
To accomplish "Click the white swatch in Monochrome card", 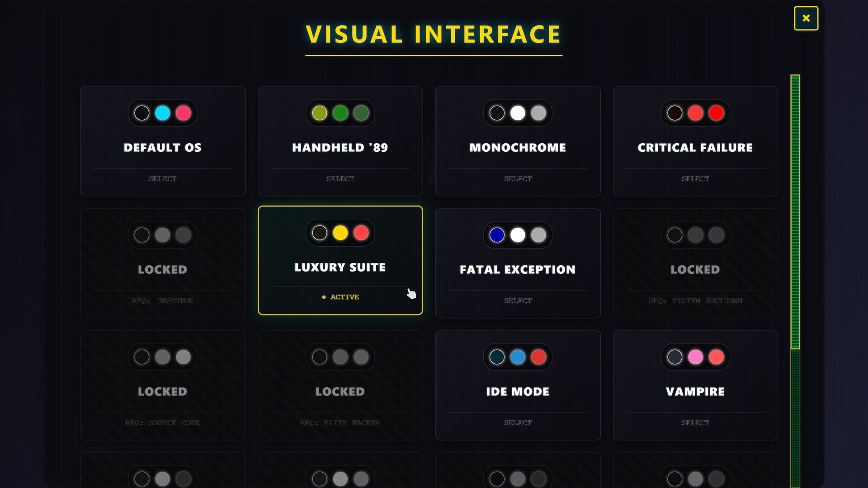I will [x=518, y=113].
